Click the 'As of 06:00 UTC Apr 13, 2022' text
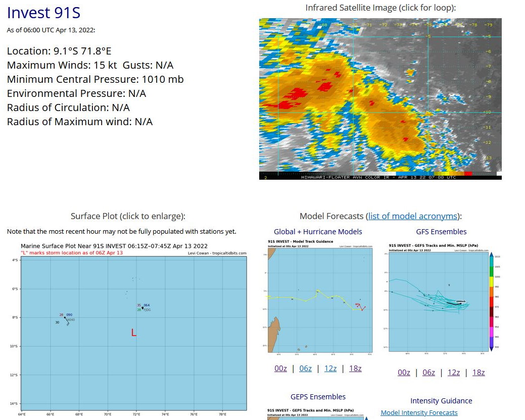525x420 pixels. click(x=51, y=30)
